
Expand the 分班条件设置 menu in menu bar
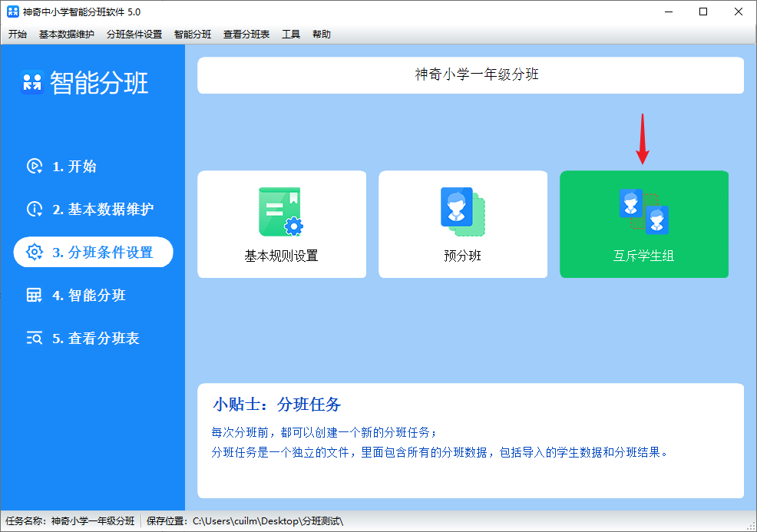coord(134,35)
